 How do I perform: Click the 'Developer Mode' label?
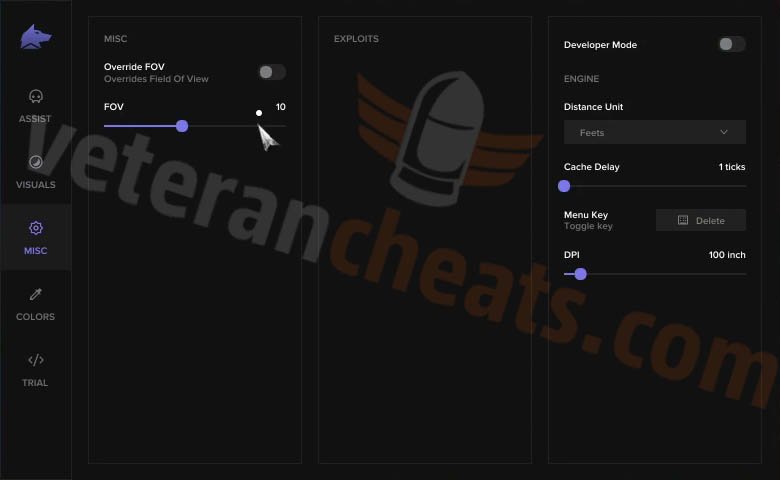(x=600, y=45)
